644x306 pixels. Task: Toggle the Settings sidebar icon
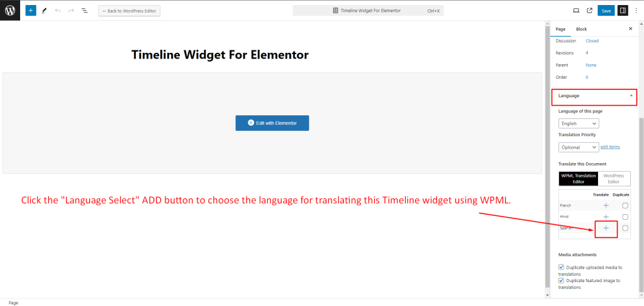[x=623, y=11]
